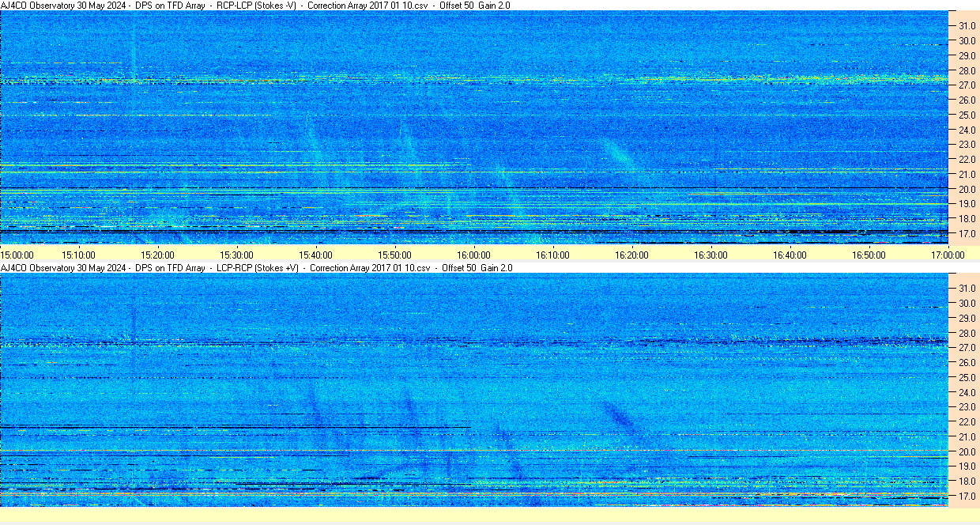Click 17.0 frequency label in RCP-LCP panel

[967, 234]
